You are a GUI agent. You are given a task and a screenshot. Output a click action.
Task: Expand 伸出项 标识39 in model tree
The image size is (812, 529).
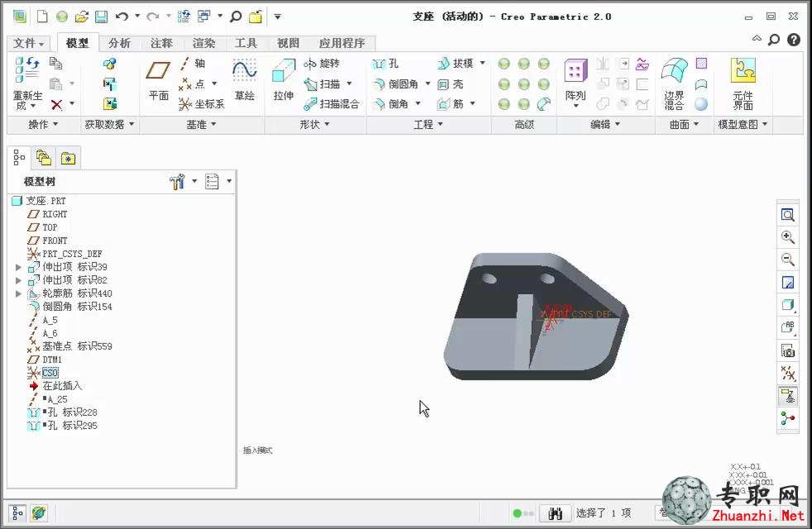click(x=19, y=267)
